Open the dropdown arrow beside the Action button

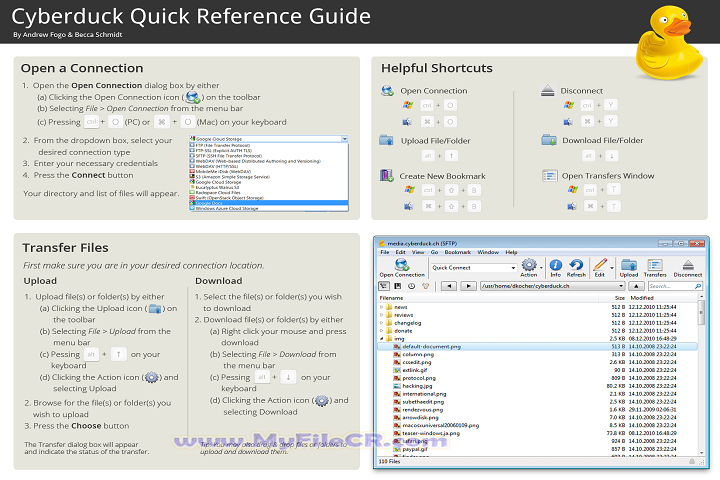[x=541, y=268]
